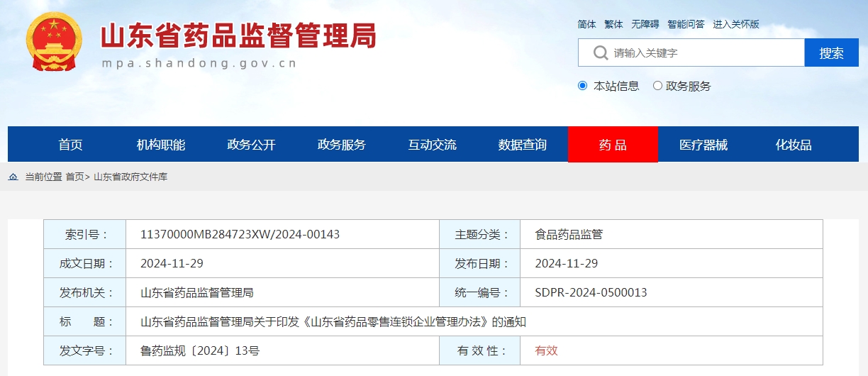Click the 统一编号 label cell
The height and width of the screenshot is (376, 868).
click(x=479, y=292)
